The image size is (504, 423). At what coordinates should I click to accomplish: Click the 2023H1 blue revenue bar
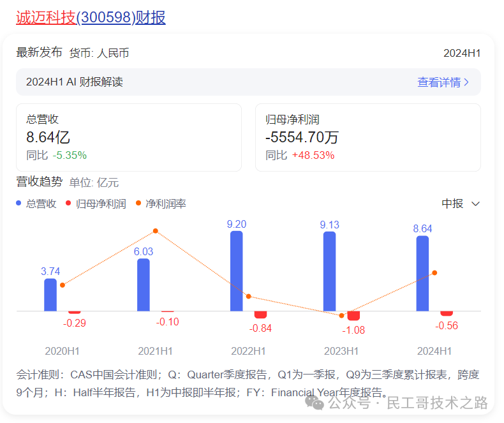[329, 271]
